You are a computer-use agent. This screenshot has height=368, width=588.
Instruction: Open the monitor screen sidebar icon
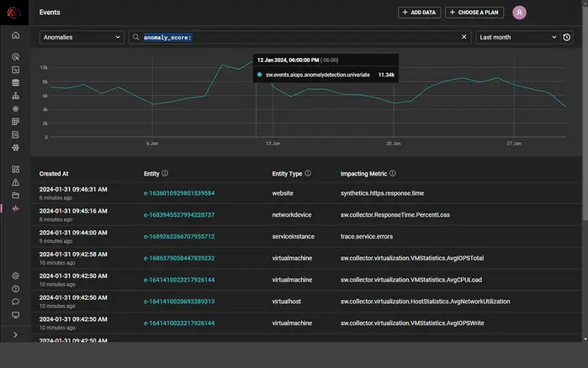(15, 315)
